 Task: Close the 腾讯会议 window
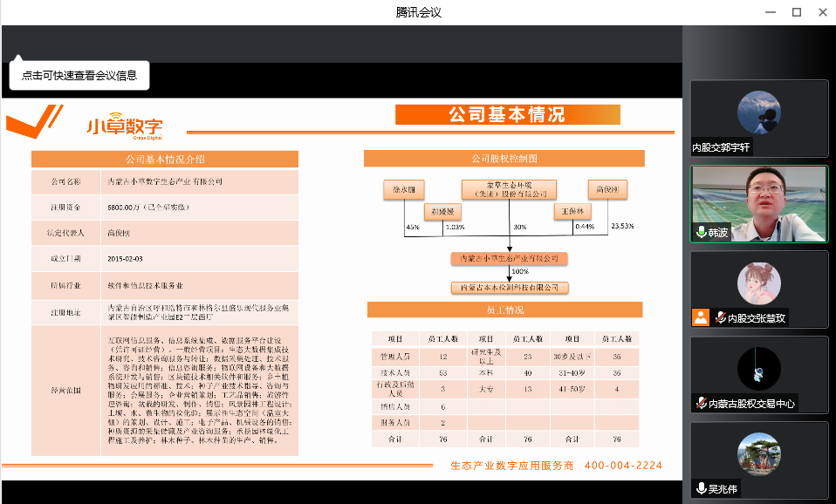(823, 12)
